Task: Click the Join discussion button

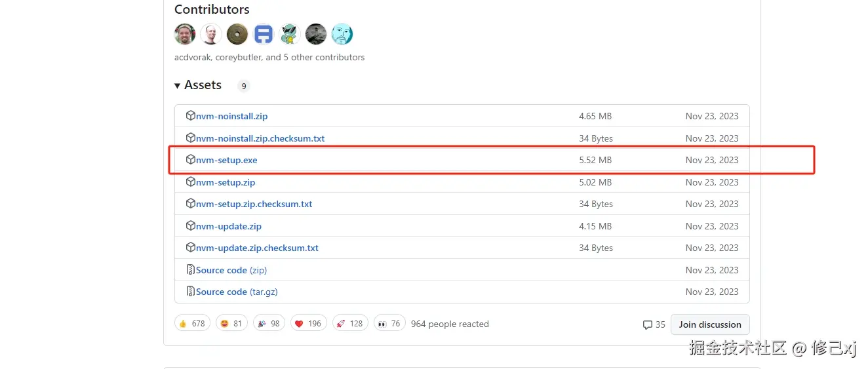Action: tap(710, 324)
